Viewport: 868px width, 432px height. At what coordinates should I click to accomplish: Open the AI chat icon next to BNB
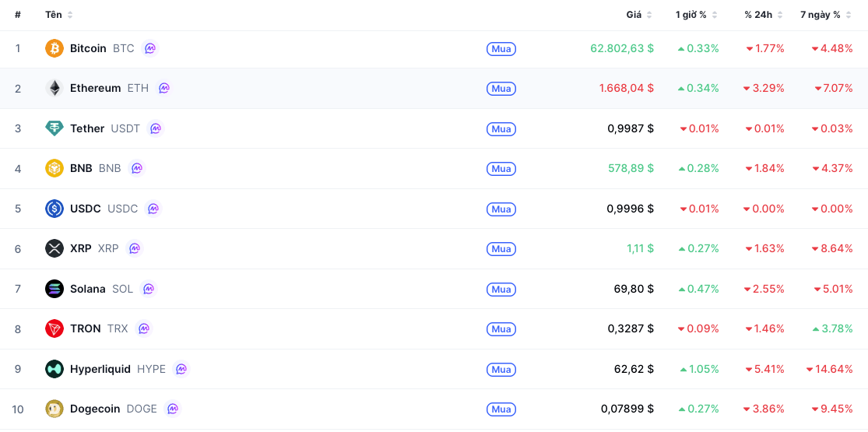(136, 168)
